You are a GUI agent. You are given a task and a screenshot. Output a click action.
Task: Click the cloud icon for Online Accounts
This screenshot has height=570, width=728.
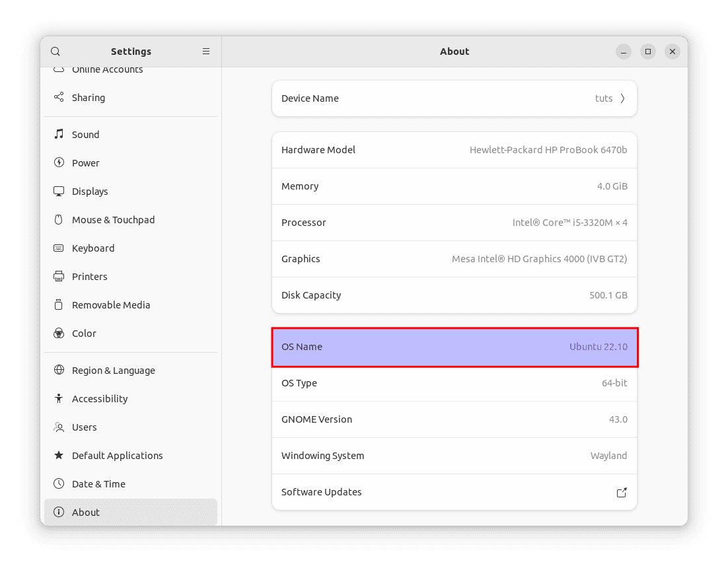[59, 69]
